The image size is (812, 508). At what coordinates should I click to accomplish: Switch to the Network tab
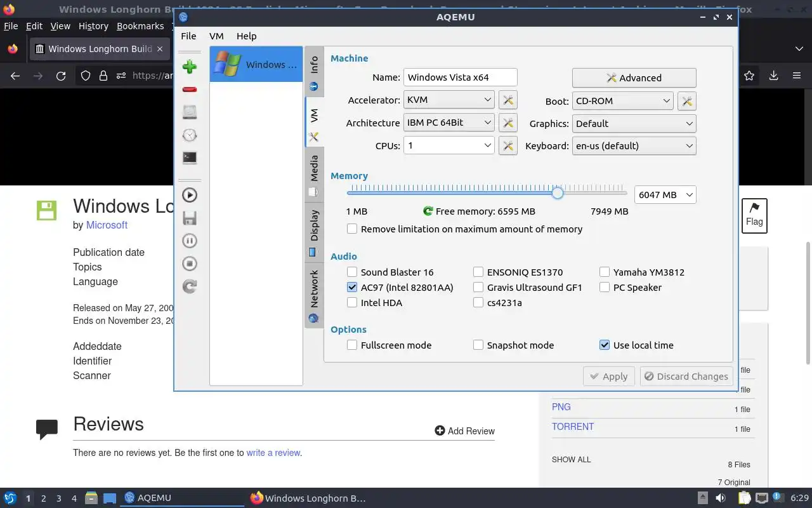[x=314, y=295]
